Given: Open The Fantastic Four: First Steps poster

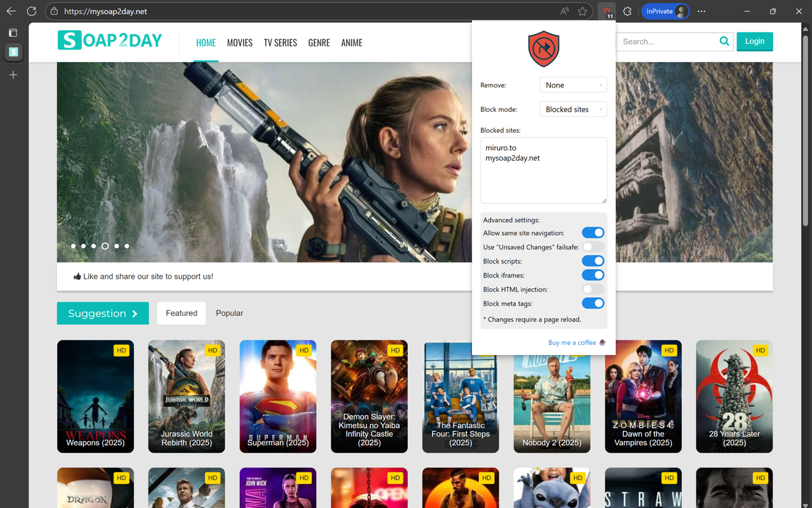Looking at the screenshot, I should point(461,396).
